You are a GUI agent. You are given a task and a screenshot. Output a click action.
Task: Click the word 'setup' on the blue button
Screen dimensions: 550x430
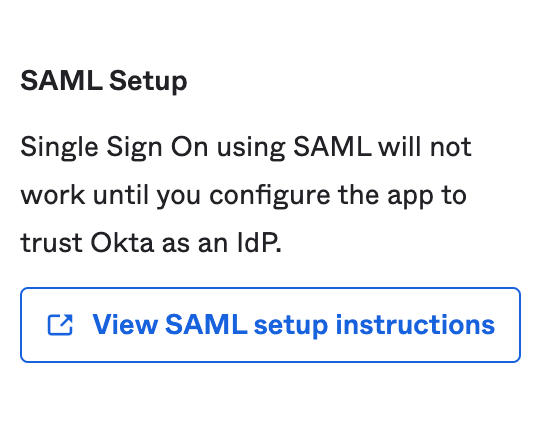pyautogui.click(x=291, y=325)
